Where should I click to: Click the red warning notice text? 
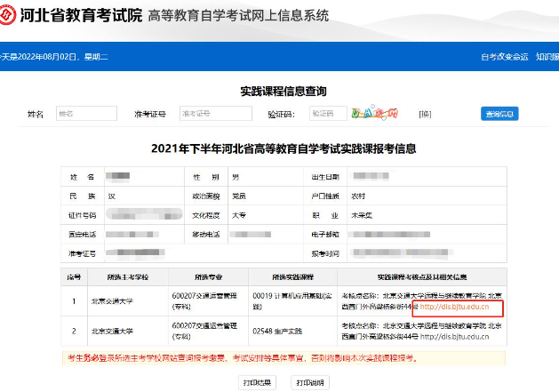tap(242, 357)
